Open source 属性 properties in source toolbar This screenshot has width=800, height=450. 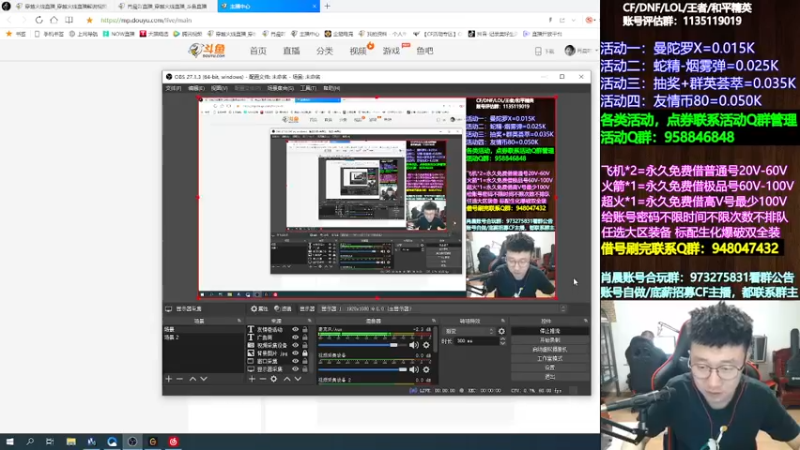(259, 309)
